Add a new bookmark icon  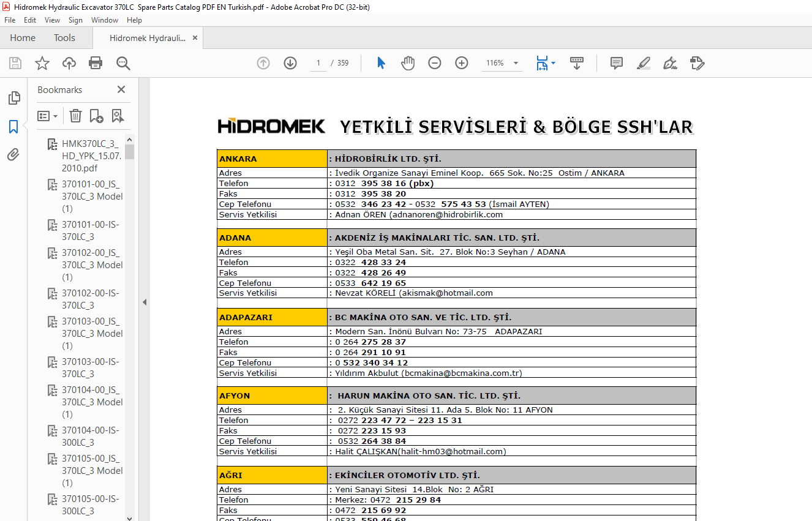click(96, 116)
